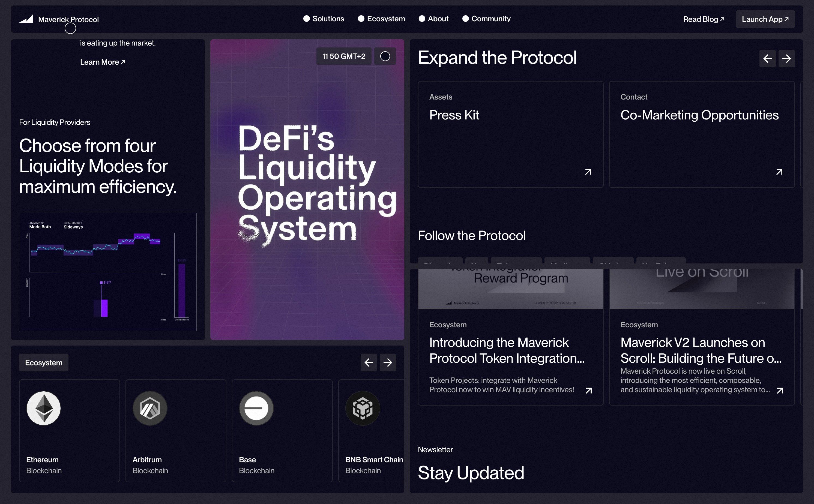Click the Ethereum blockchain icon

(x=44, y=408)
